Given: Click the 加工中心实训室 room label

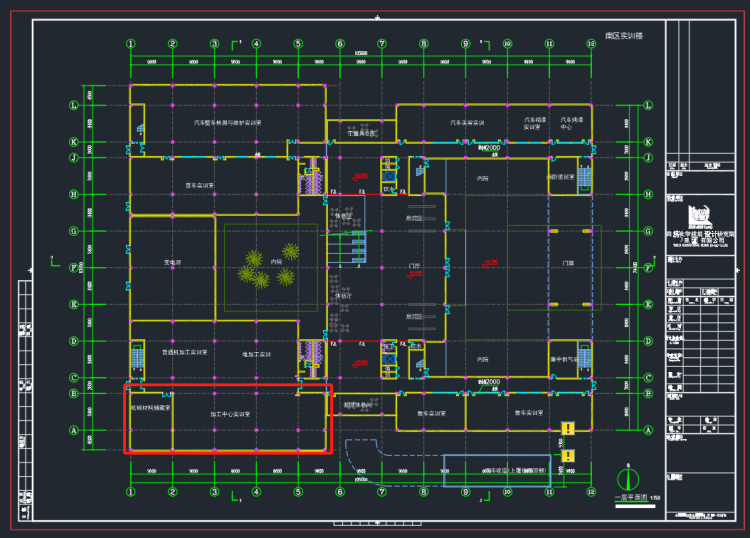Looking at the screenshot, I should [230, 413].
